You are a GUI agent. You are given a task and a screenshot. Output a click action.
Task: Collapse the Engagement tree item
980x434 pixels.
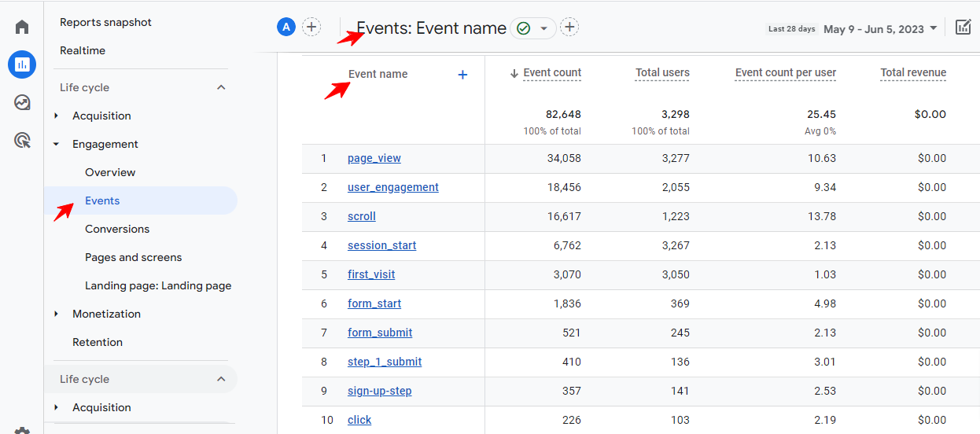(x=56, y=144)
